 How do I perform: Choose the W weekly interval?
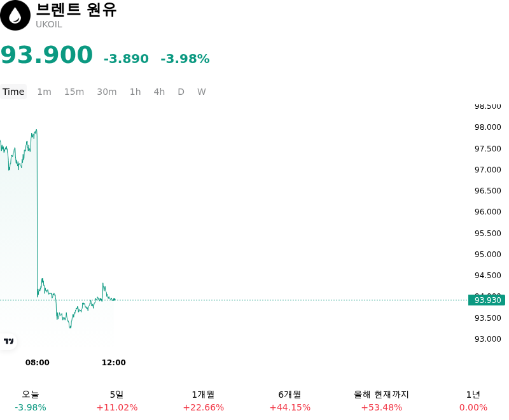click(x=201, y=92)
